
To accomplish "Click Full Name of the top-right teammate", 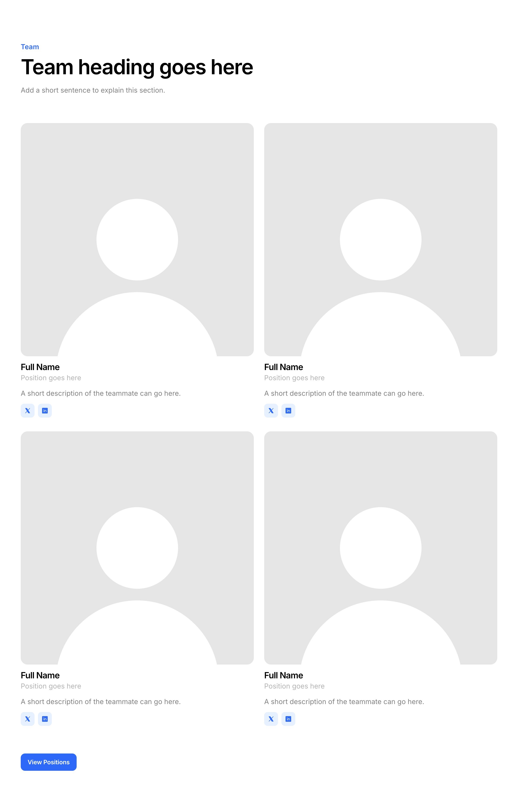I will 283,367.
